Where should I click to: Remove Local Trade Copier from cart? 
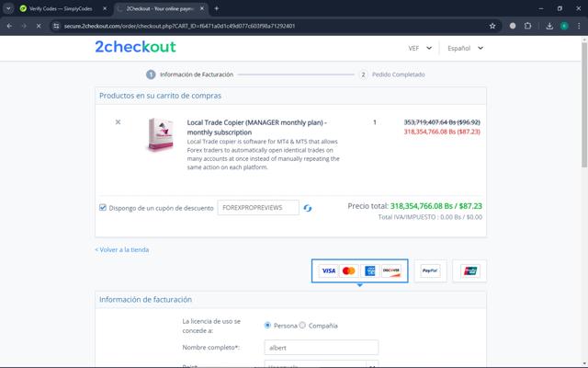118,122
